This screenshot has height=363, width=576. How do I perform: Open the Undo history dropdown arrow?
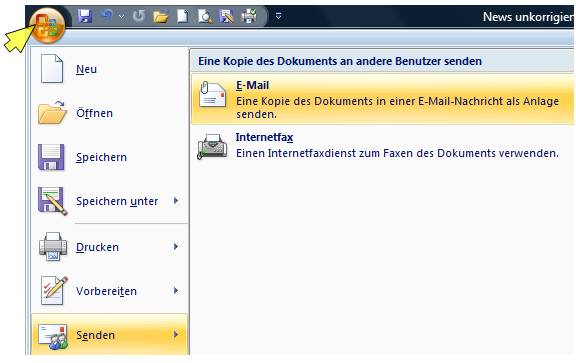(122, 17)
